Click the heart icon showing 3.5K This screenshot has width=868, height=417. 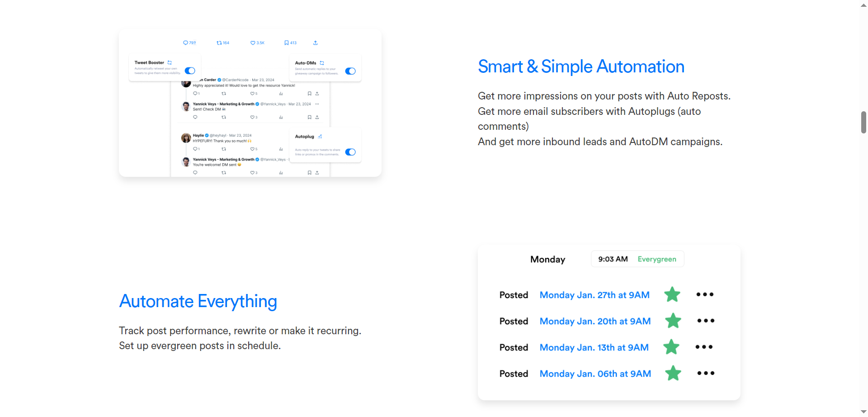point(253,43)
